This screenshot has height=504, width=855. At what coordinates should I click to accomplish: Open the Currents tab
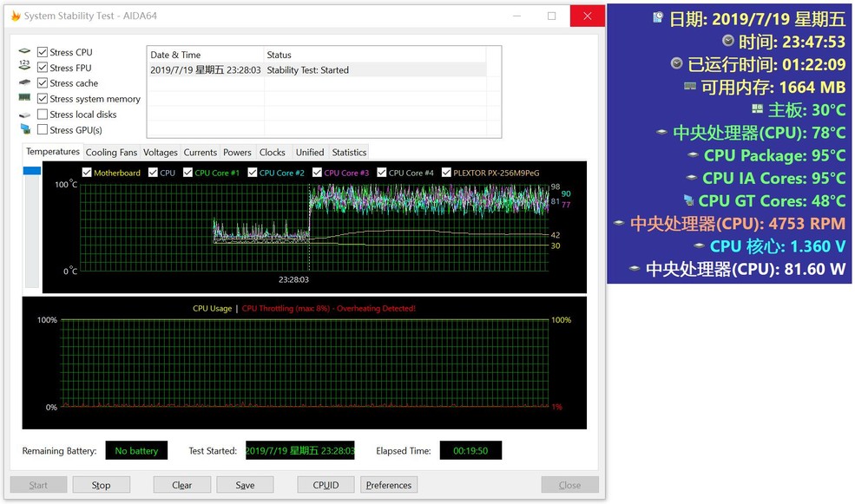coord(201,152)
